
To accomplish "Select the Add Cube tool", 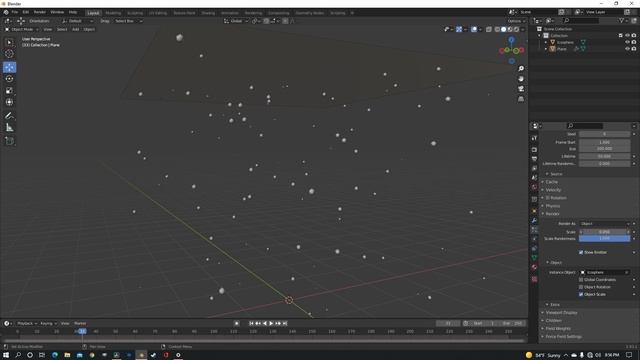I will [9, 141].
